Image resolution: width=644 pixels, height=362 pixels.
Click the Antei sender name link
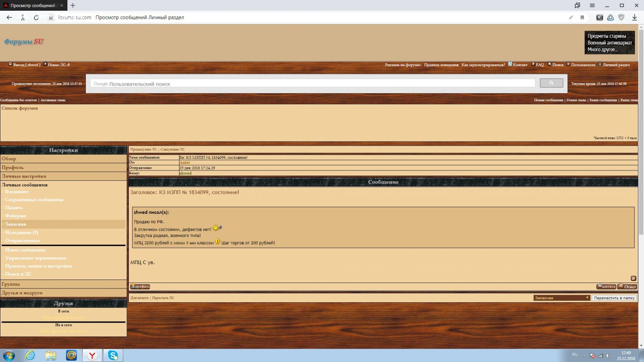pos(185,163)
